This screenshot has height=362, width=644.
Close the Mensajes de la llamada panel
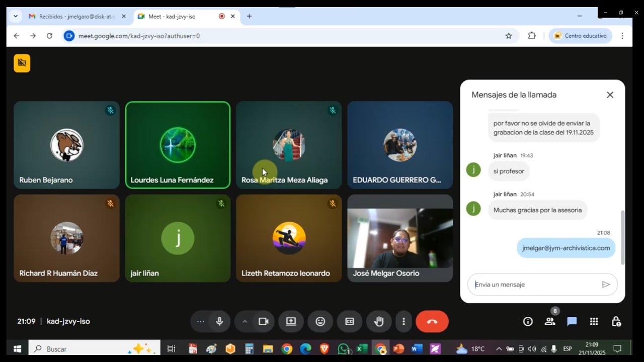click(610, 95)
